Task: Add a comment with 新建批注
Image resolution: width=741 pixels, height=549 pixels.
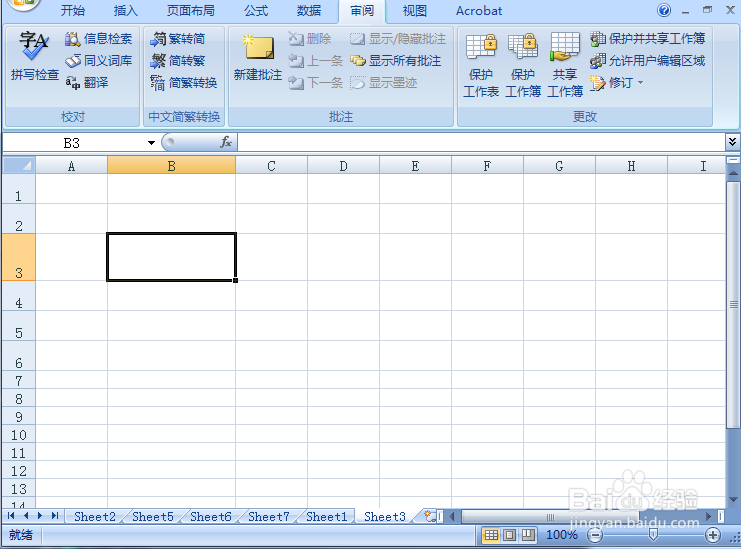Action: pyautogui.click(x=258, y=57)
